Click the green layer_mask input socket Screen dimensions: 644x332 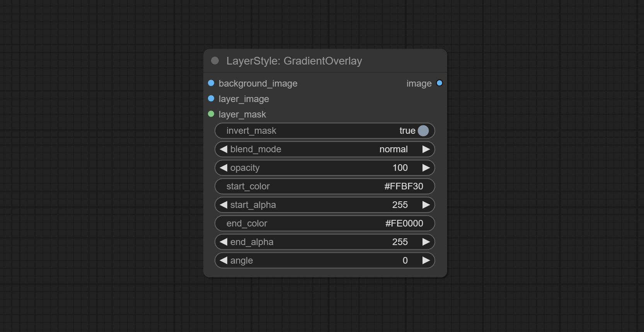pos(211,114)
